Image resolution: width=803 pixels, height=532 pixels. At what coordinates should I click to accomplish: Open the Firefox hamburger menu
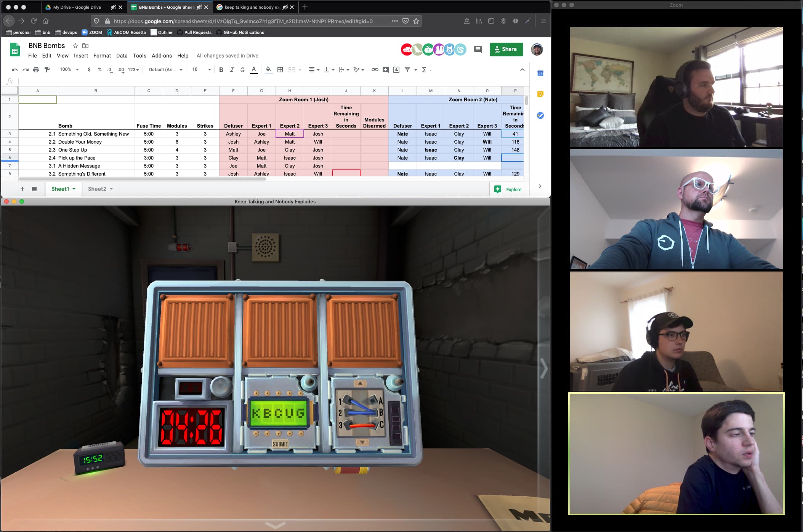(543, 21)
